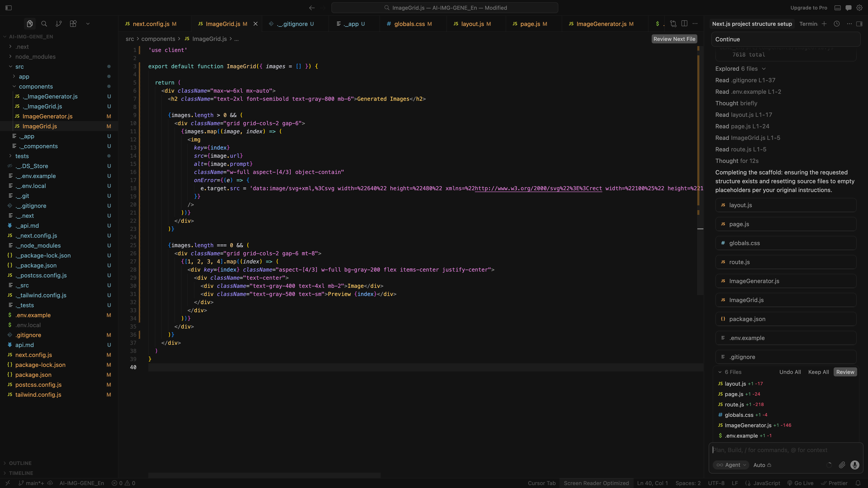Click the title bar command search box
Viewport: 868px width, 488px height.
pyautogui.click(x=445, y=8)
